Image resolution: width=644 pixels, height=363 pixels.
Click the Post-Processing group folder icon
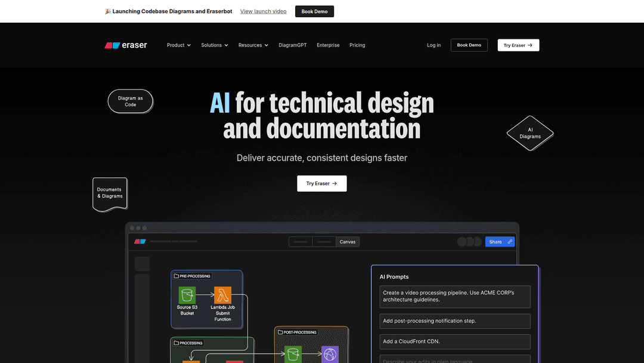[280, 333]
